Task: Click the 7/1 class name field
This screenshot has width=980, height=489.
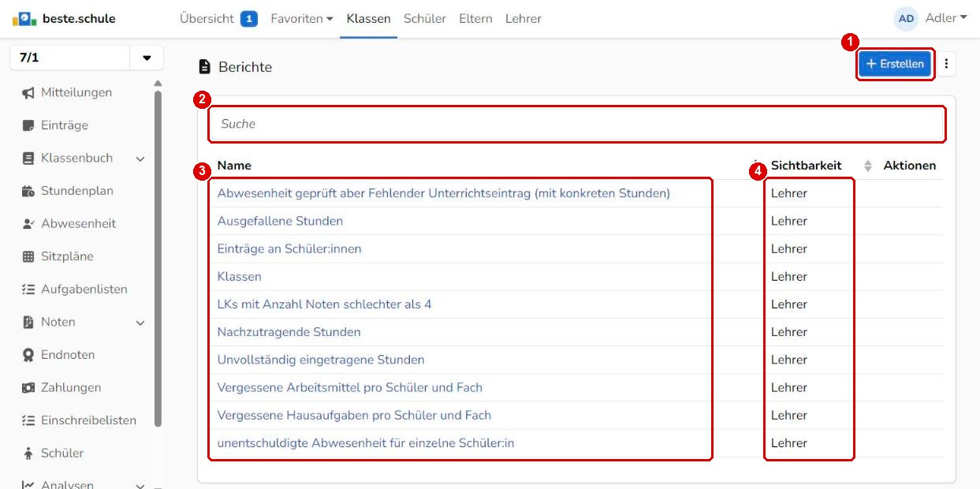Action: click(69, 58)
